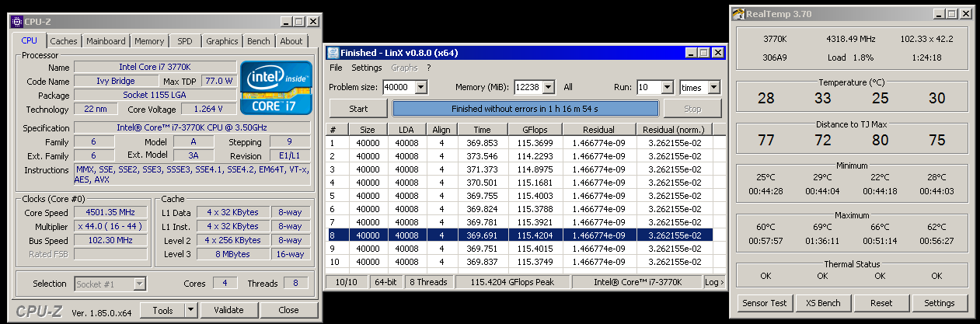
Task: Click the 69°C maximum temperature in RealTemp
Action: 822,227
